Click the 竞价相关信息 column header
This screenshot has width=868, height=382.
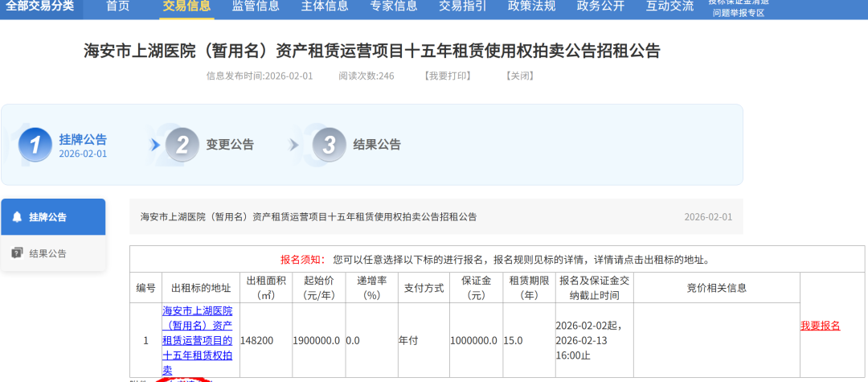717,288
